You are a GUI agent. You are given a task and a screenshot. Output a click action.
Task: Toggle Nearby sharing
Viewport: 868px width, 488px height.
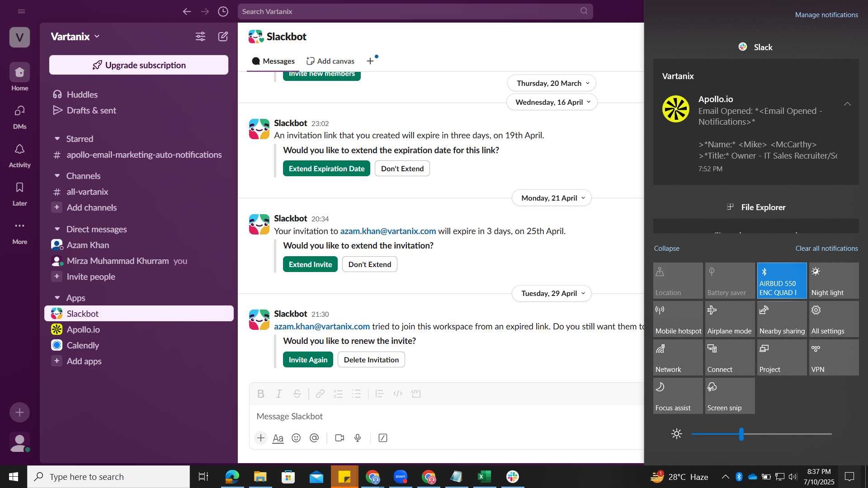tap(782, 319)
